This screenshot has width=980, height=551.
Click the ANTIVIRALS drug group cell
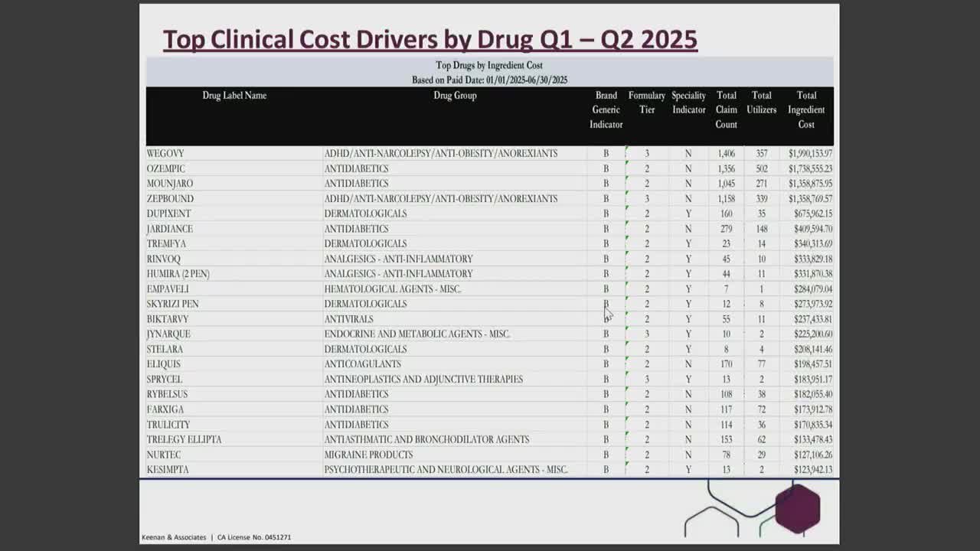pos(348,319)
